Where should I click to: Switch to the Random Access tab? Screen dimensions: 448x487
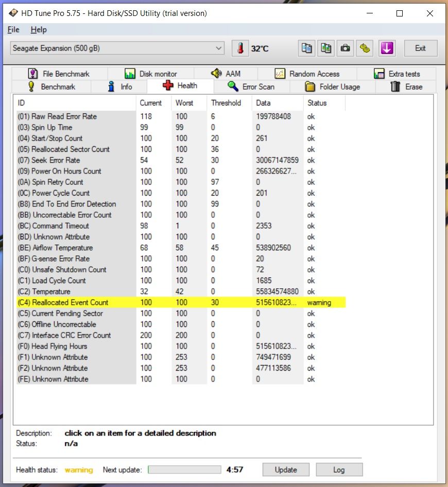[307, 74]
